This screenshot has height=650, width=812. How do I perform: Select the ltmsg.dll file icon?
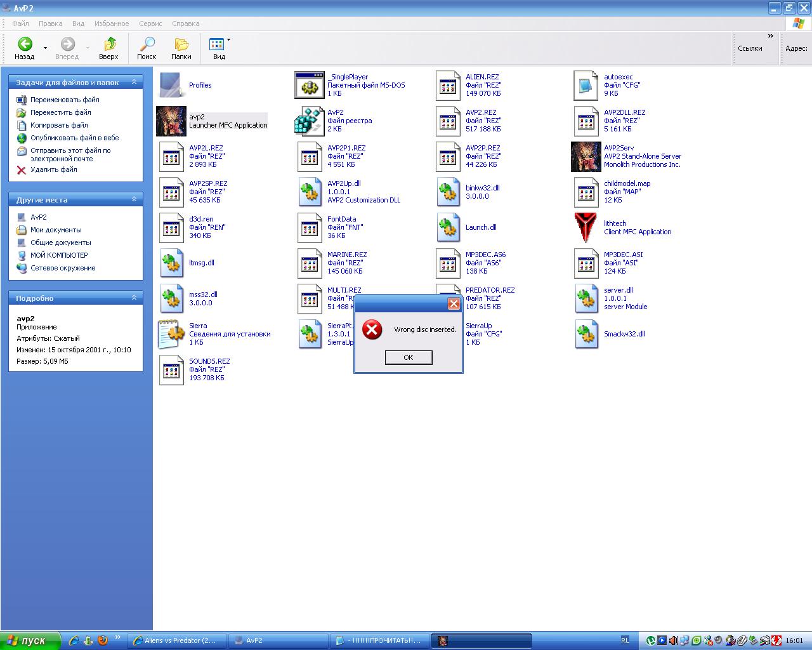coord(171,263)
